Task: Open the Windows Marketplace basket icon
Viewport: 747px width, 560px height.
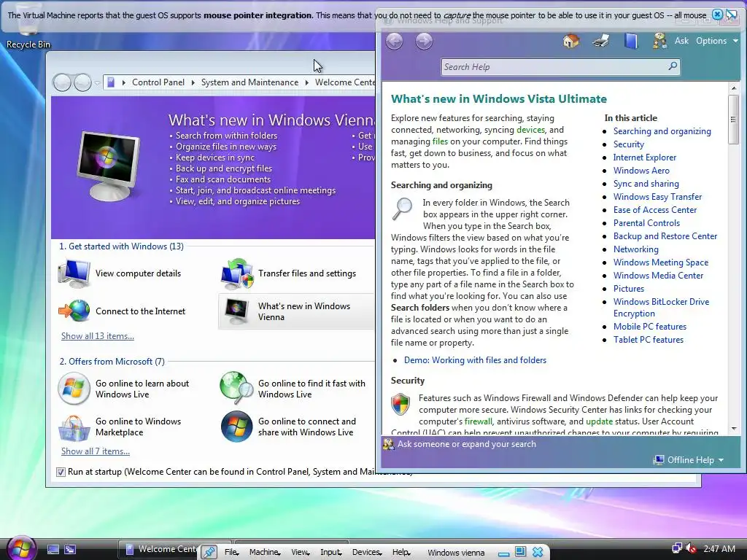Action: 74,427
